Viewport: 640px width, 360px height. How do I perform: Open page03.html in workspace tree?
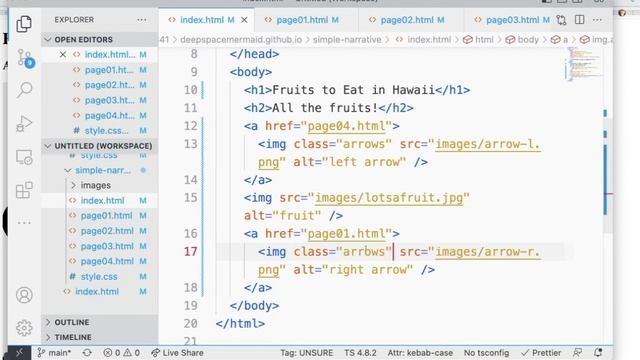click(106, 246)
